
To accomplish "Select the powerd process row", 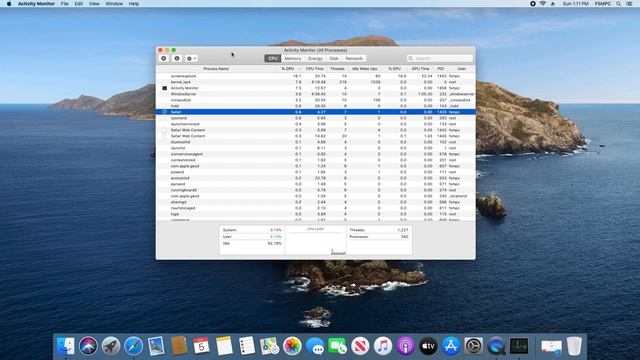I will point(316,172).
